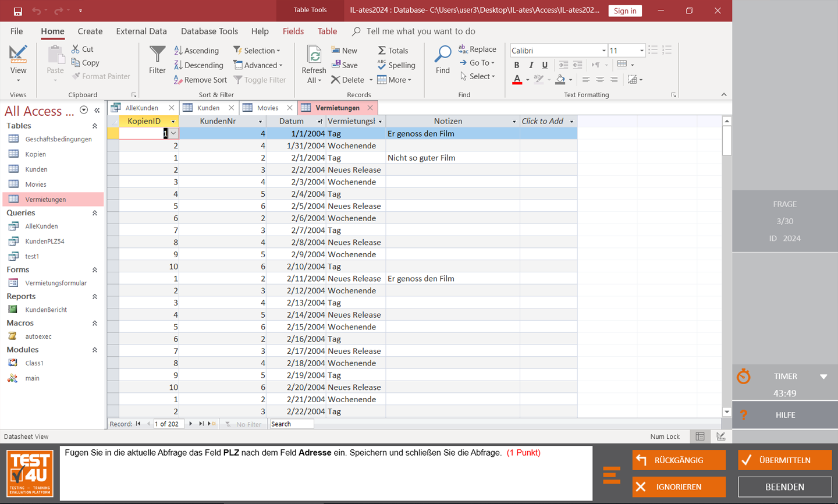Cut the selection with the scissors

pos(82,49)
